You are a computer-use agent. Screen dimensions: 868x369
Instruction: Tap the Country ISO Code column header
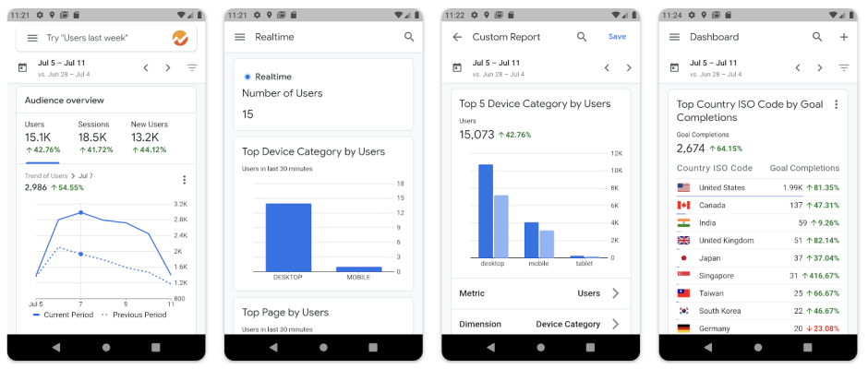click(x=714, y=168)
